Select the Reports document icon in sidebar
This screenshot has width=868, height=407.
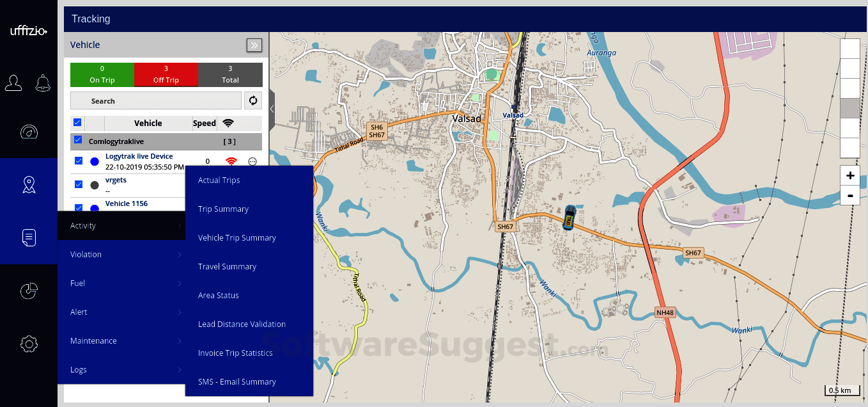pos(29,237)
